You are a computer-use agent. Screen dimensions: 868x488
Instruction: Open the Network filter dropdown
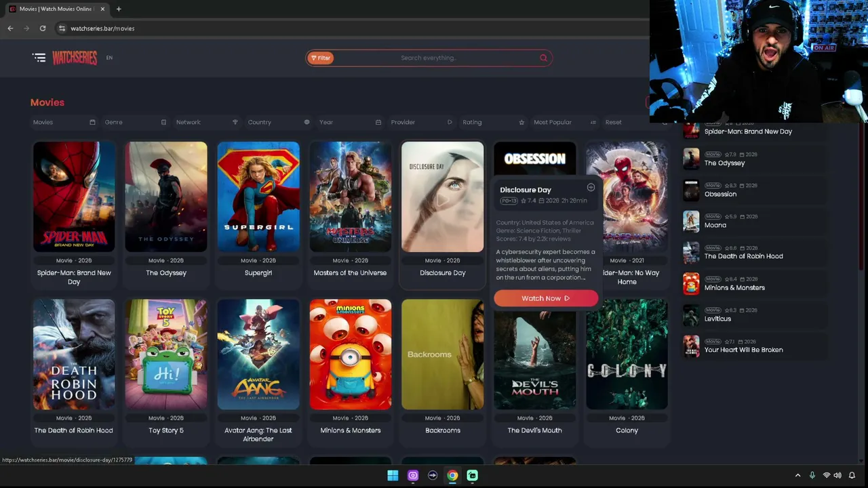click(207, 122)
